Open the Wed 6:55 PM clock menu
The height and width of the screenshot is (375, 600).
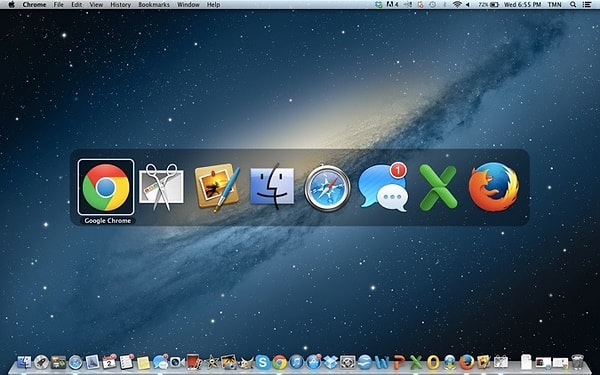[x=522, y=5]
